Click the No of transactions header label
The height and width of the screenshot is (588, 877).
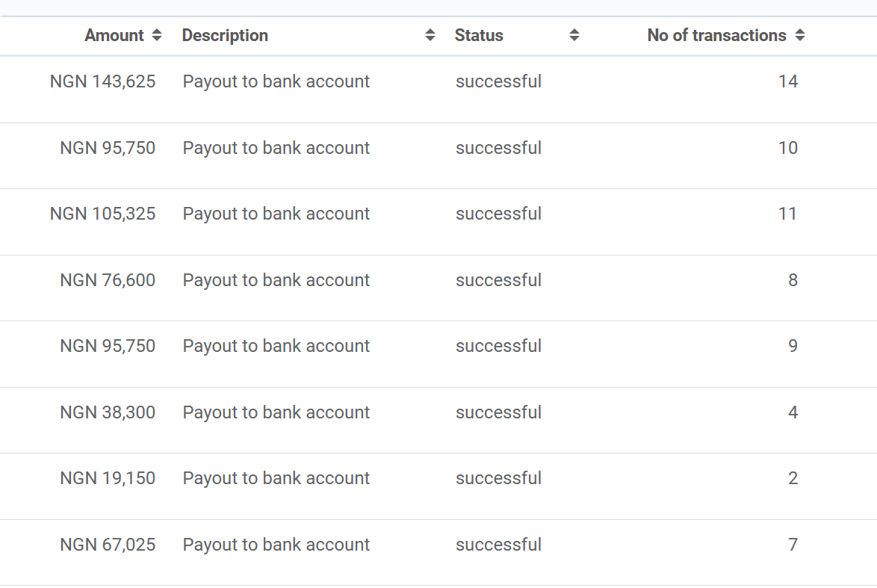(716, 35)
